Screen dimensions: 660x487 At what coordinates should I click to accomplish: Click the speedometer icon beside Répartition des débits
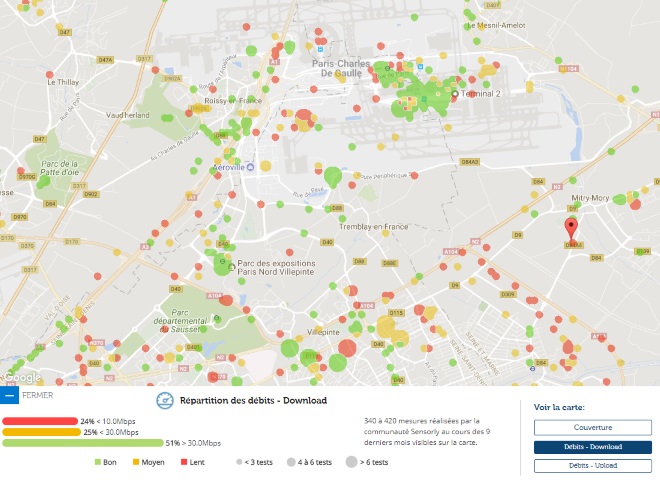click(x=165, y=401)
